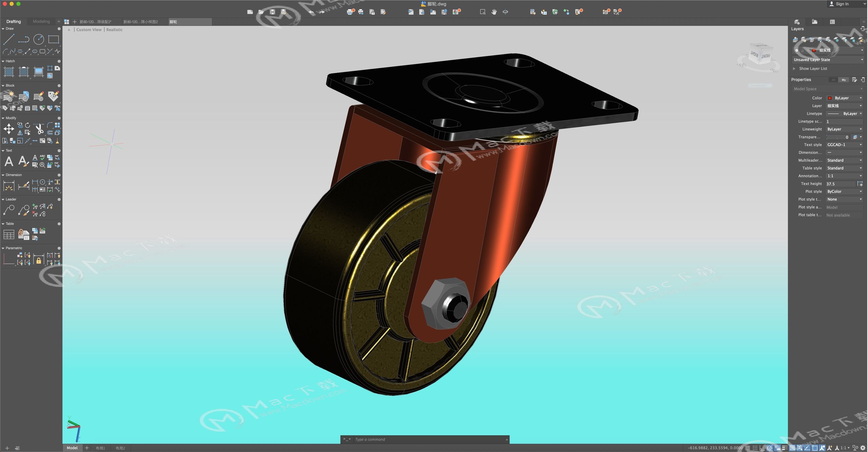868x452 pixels.
Task: Click the Freeze layer icon
Action: point(836,40)
